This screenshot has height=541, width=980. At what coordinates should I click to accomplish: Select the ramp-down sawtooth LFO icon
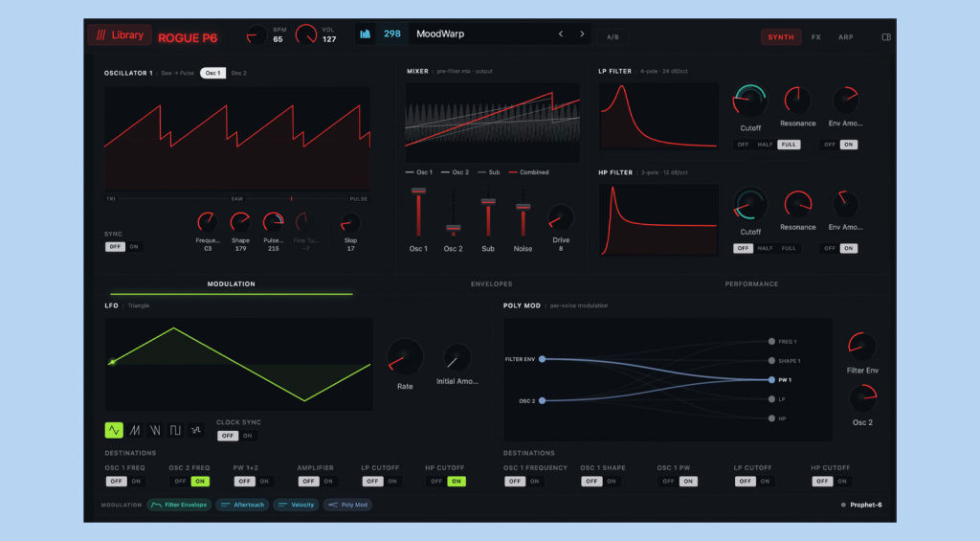(x=155, y=430)
